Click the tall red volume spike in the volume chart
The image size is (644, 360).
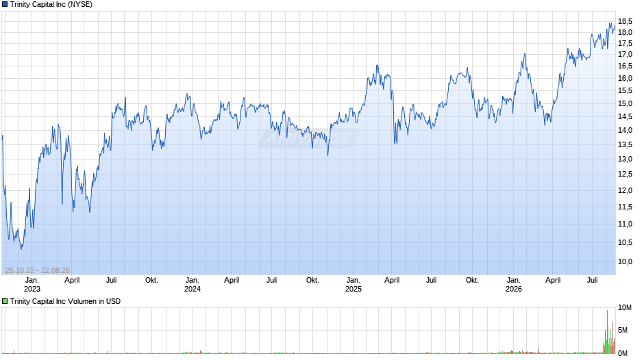[607, 332]
